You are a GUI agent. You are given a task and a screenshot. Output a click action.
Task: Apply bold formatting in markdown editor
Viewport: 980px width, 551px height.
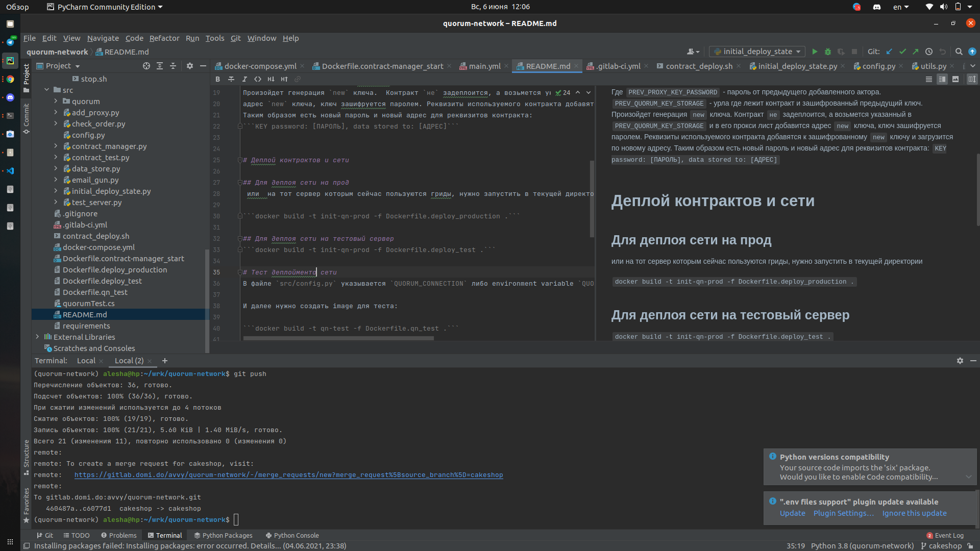coord(218,79)
